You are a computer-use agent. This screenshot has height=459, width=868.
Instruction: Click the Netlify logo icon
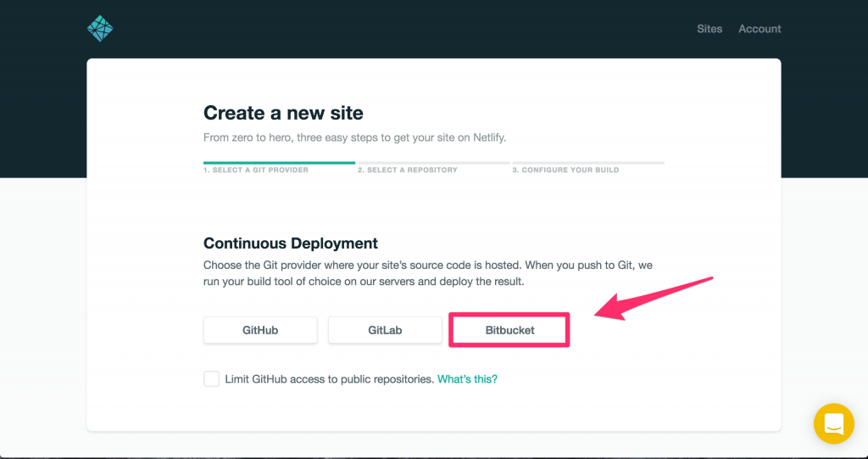coord(100,28)
